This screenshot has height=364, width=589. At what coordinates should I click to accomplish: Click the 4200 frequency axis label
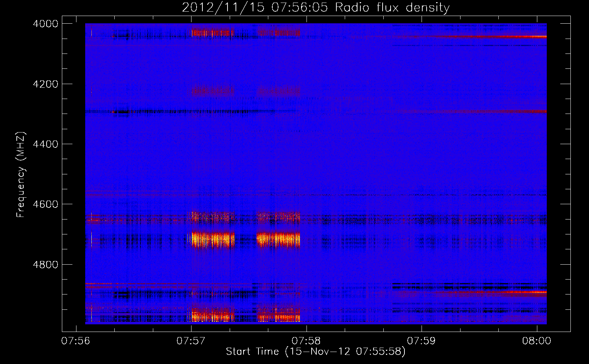[46, 84]
